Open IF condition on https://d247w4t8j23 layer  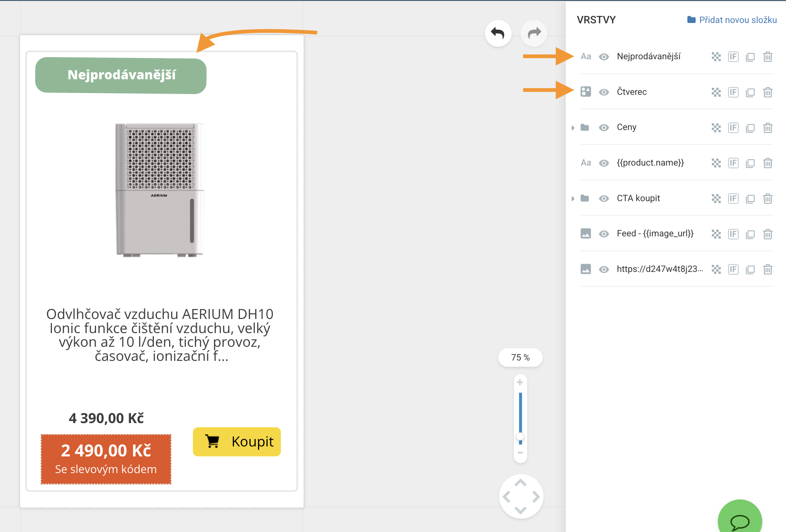pyautogui.click(x=733, y=269)
